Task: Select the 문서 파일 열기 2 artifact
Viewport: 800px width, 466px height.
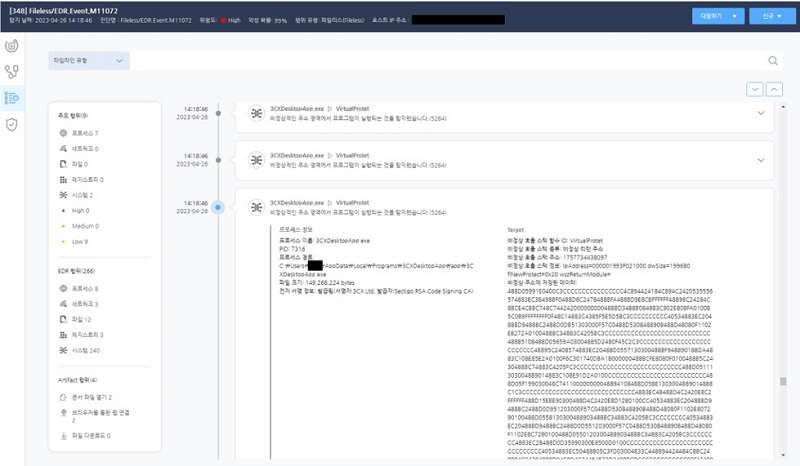Action: [86, 397]
